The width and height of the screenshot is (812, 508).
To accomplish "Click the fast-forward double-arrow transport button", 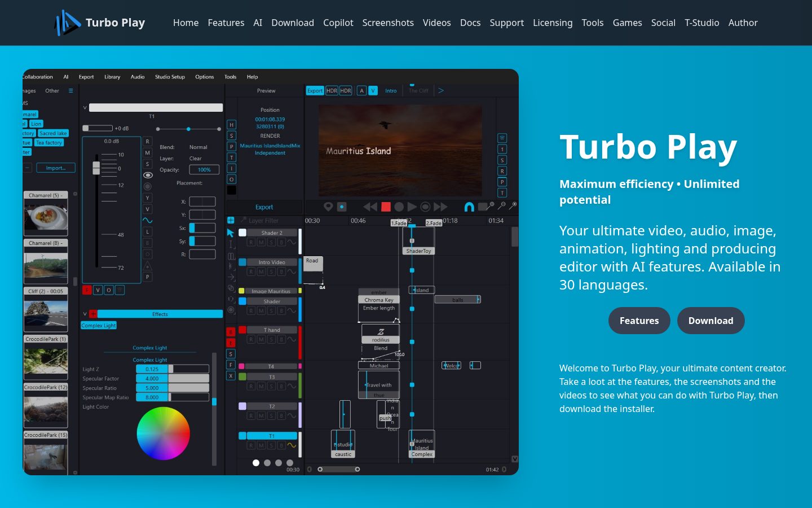I will pos(440,207).
